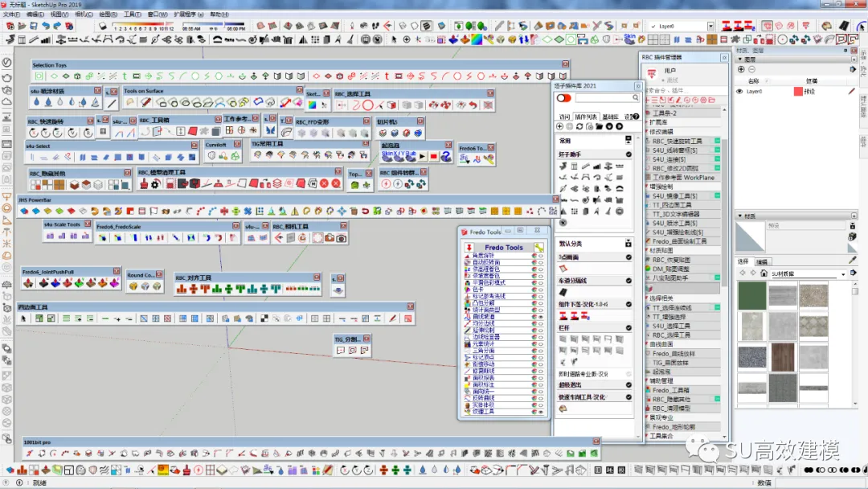Toggle the check circle next to 栏杆
This screenshot has width=868, height=489.
(x=628, y=328)
